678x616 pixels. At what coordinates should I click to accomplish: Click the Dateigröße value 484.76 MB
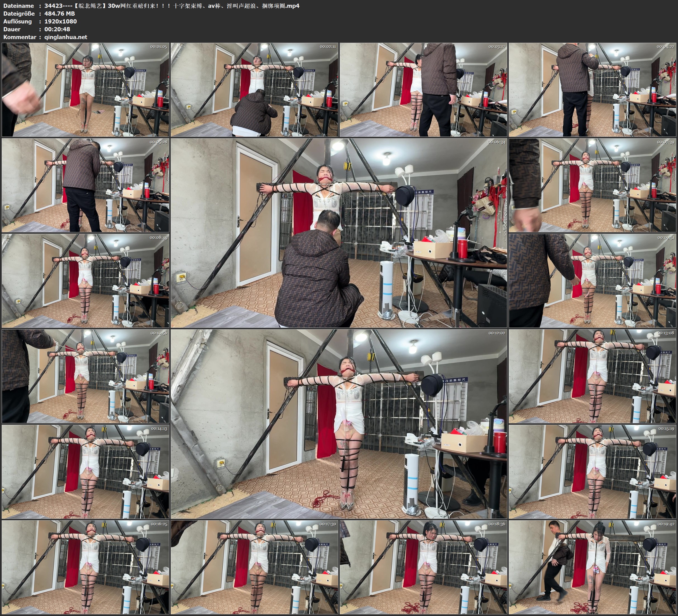60,13
